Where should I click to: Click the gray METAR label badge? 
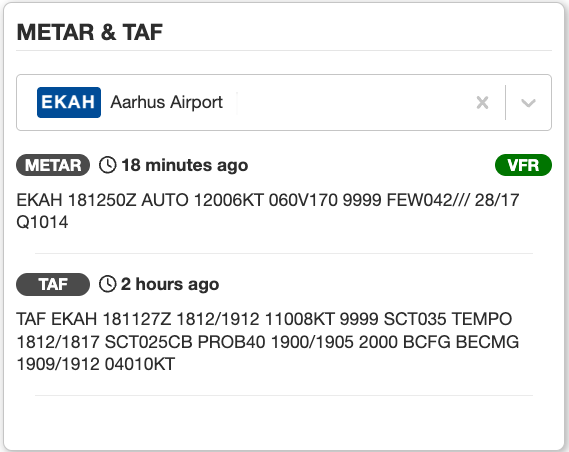[x=53, y=165]
